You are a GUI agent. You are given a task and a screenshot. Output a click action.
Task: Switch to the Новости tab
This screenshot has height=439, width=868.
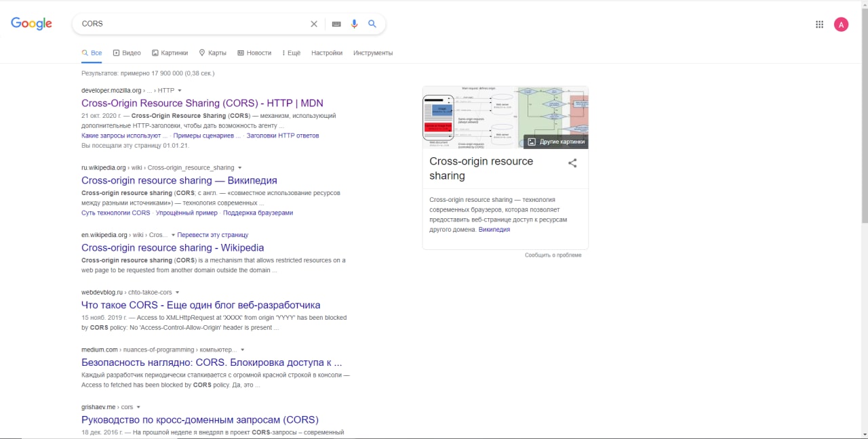pyautogui.click(x=254, y=53)
